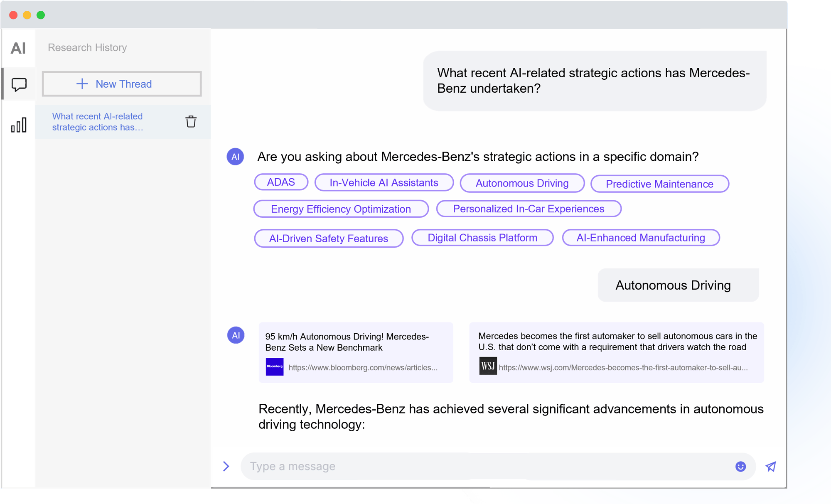Delete the thread with trash icon
The width and height of the screenshot is (831, 504).
(x=191, y=122)
